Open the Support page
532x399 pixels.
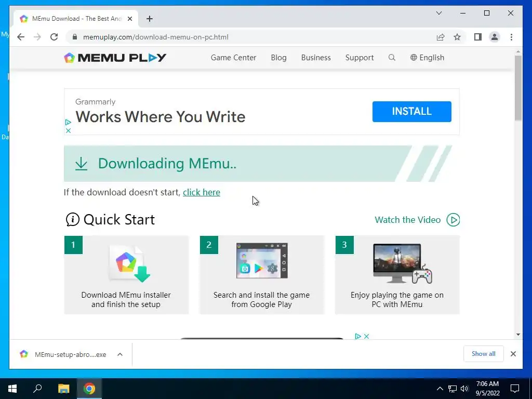[360, 58]
